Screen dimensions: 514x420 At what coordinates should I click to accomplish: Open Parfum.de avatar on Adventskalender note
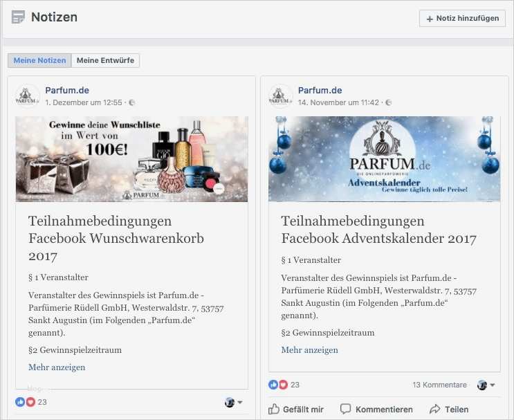[280, 96]
